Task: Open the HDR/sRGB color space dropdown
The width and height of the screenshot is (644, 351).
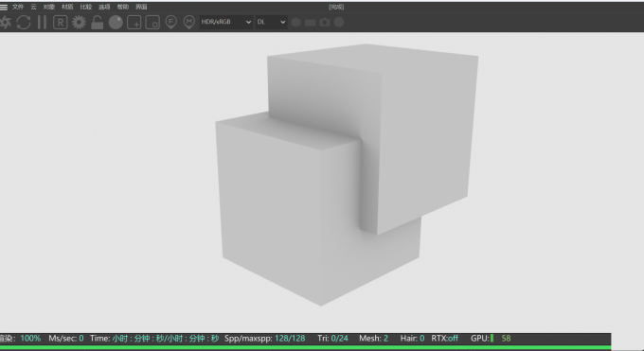Action: 226,22
